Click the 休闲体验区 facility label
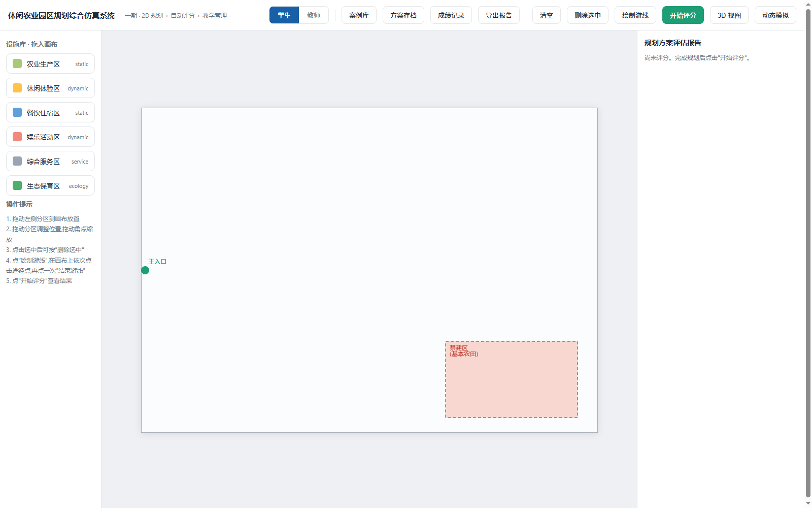 43,88
